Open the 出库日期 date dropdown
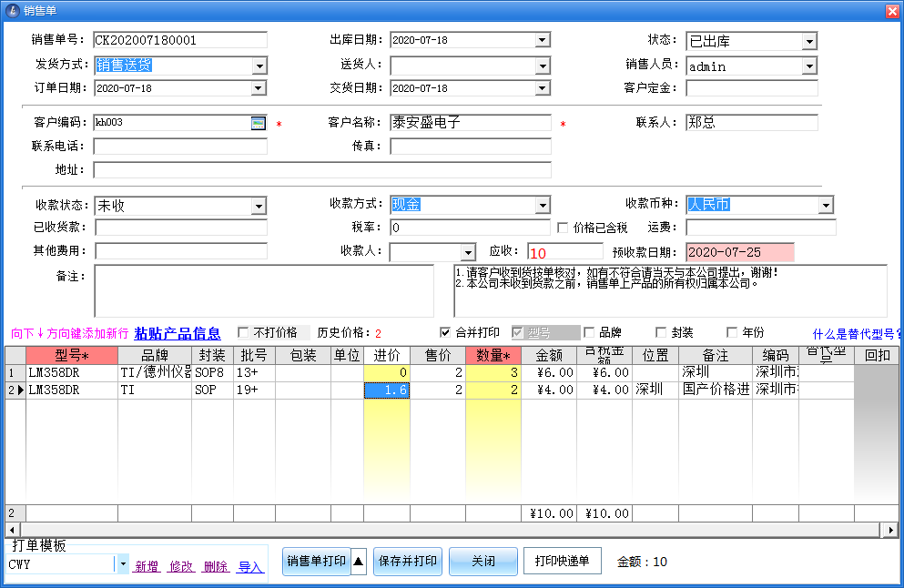The width and height of the screenshot is (904, 588). 542,40
